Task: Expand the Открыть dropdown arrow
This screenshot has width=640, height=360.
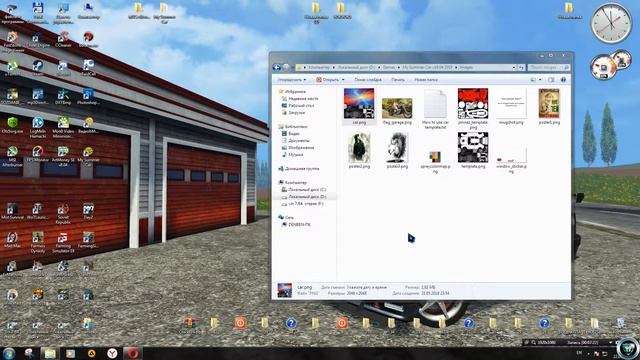Action: pos(343,80)
